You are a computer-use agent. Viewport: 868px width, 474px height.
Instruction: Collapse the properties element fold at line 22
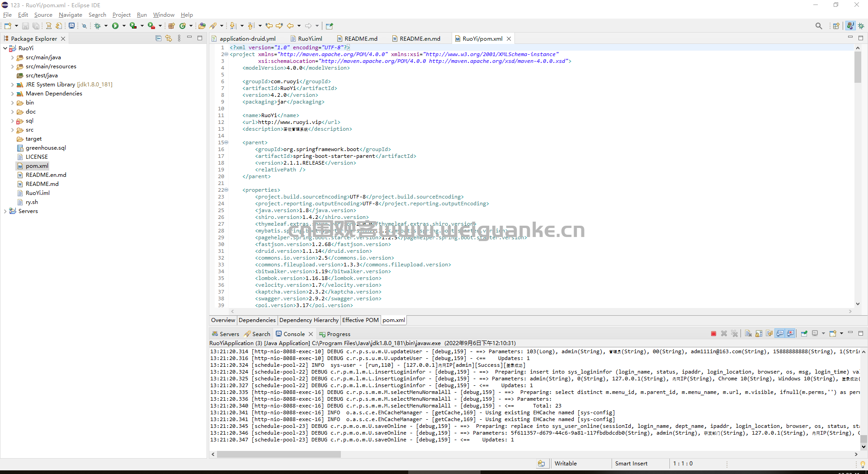pyautogui.click(x=226, y=190)
